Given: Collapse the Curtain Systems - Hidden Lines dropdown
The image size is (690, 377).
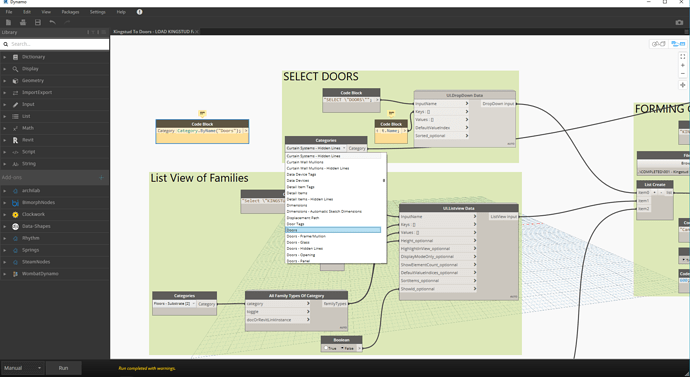Looking at the screenshot, I should 316,148.
